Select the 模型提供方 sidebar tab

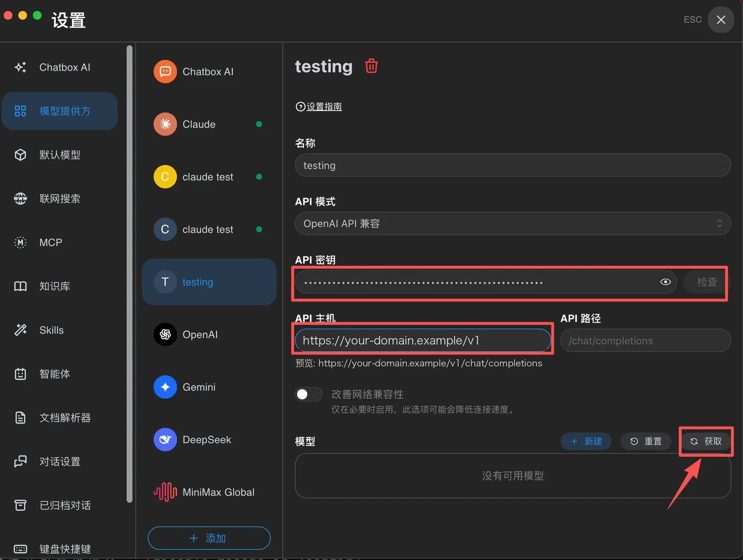pyautogui.click(x=59, y=111)
